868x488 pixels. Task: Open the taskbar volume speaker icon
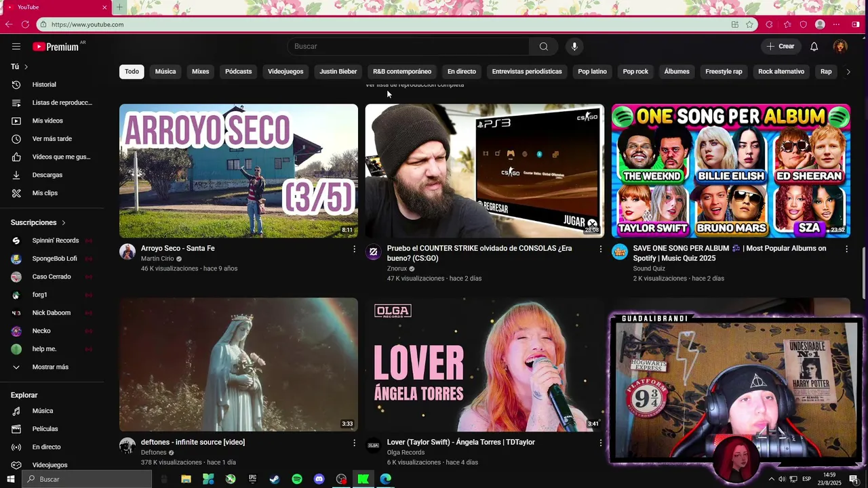click(x=782, y=479)
